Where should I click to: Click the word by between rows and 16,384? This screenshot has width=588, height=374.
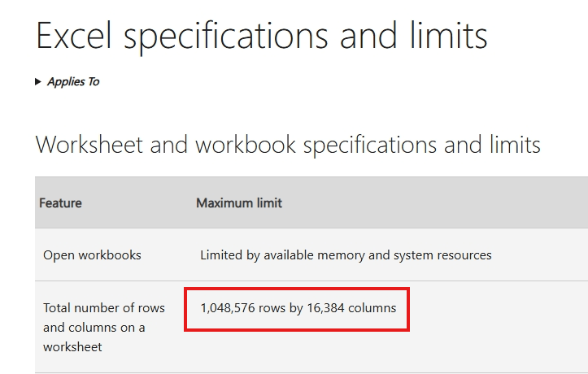point(296,308)
